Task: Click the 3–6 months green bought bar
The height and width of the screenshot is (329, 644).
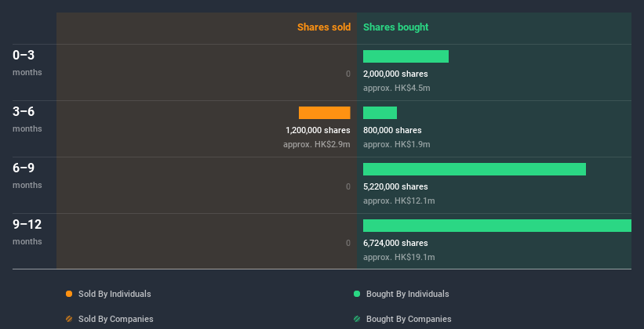Action: pos(380,113)
